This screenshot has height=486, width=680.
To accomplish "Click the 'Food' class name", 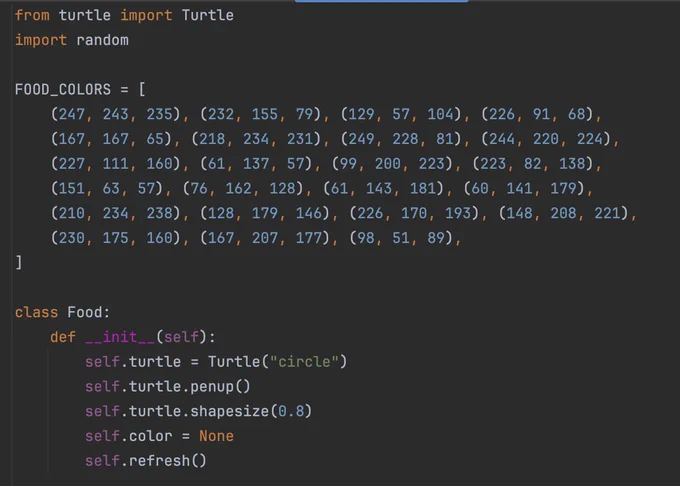I will pyautogui.click(x=85, y=313).
